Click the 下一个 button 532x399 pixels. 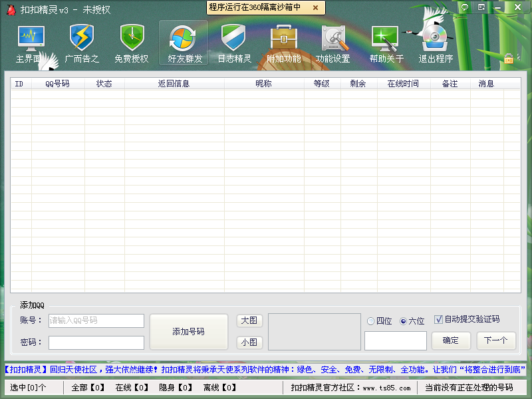[496, 340]
